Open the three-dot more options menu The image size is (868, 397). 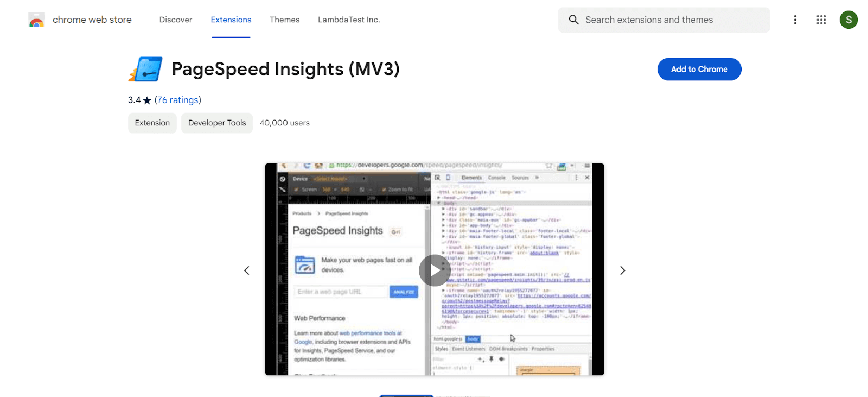(795, 20)
